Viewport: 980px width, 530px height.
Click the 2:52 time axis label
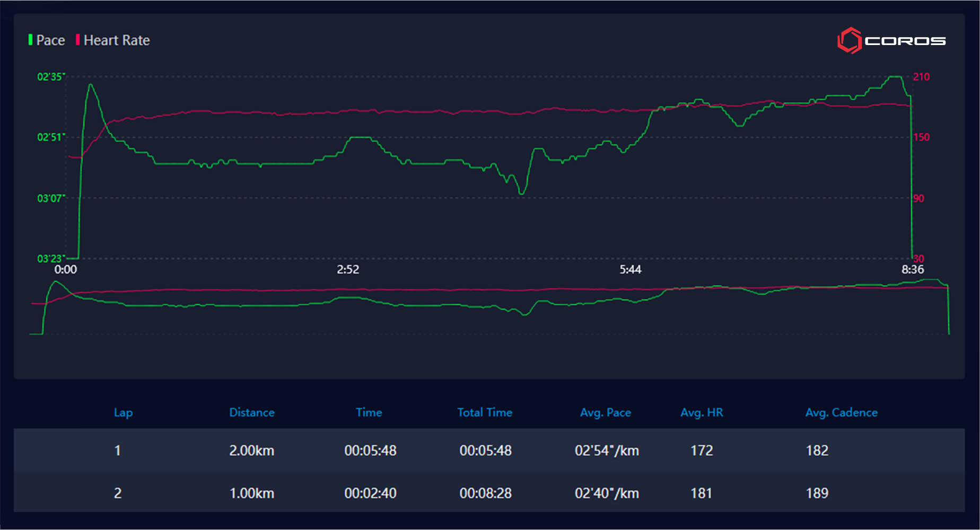(x=348, y=270)
